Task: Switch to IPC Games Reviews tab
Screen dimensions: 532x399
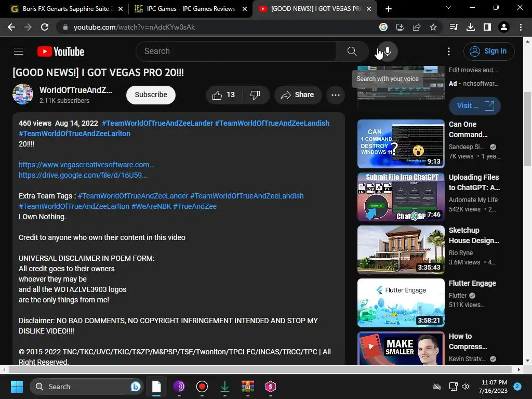Action: point(190,9)
